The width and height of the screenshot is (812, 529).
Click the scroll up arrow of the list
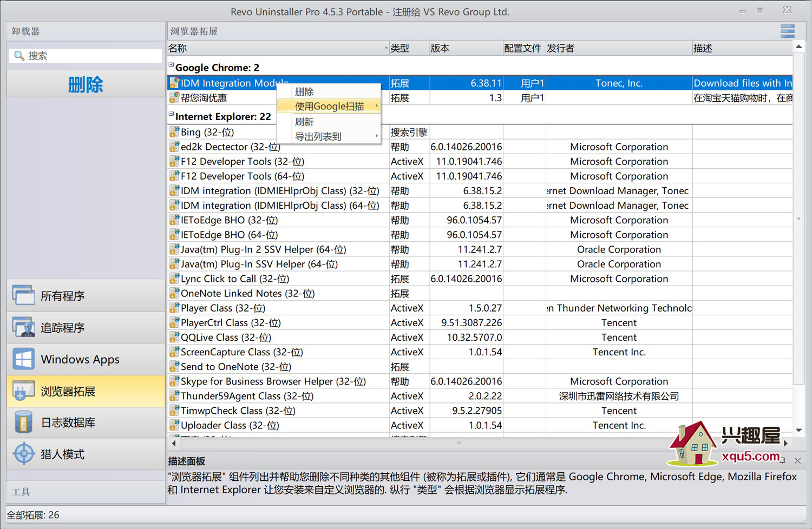[798, 47]
